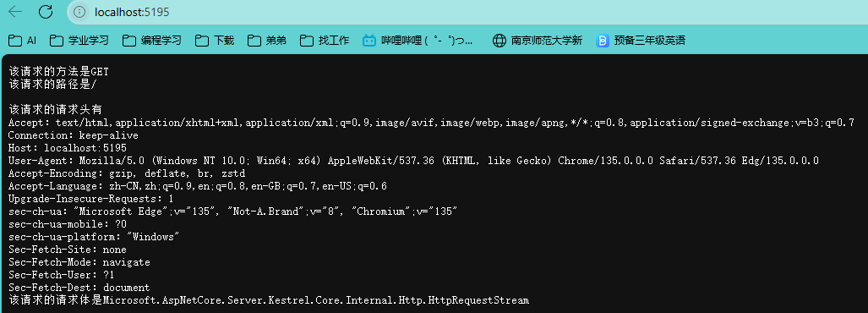
Task: Click the Accept-Language header line
Action: pyautogui.click(x=198, y=186)
